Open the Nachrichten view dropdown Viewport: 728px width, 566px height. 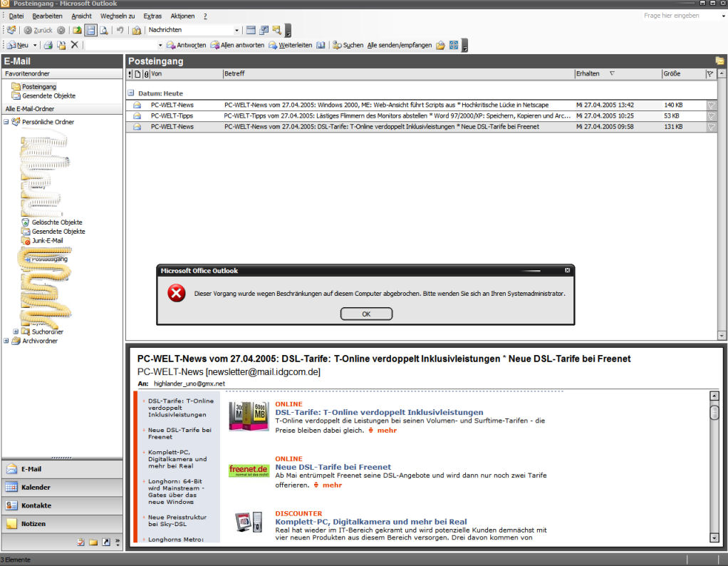click(x=236, y=30)
